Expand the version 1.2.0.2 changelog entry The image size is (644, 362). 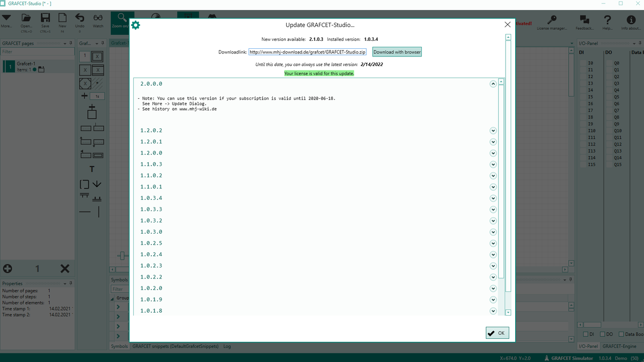click(493, 131)
